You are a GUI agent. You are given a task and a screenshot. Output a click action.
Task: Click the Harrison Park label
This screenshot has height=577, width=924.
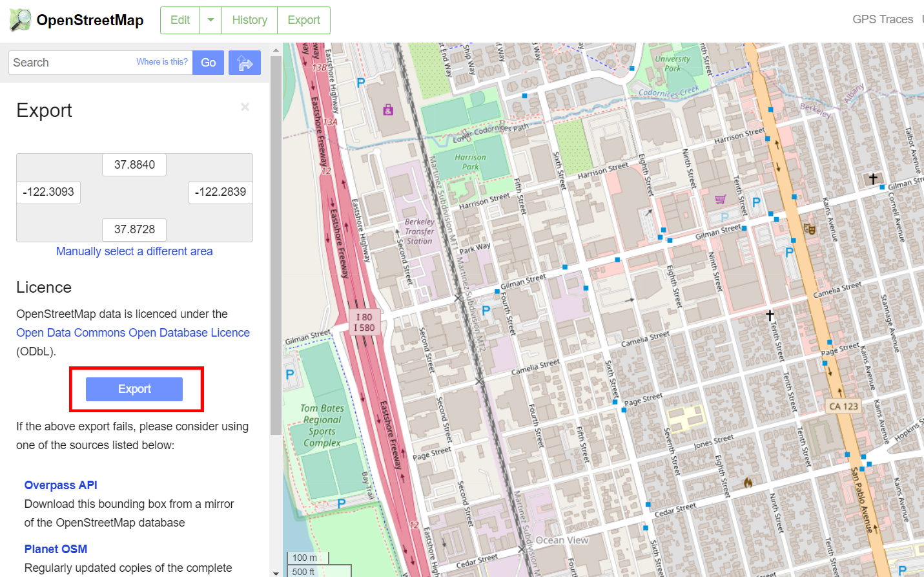470,162
